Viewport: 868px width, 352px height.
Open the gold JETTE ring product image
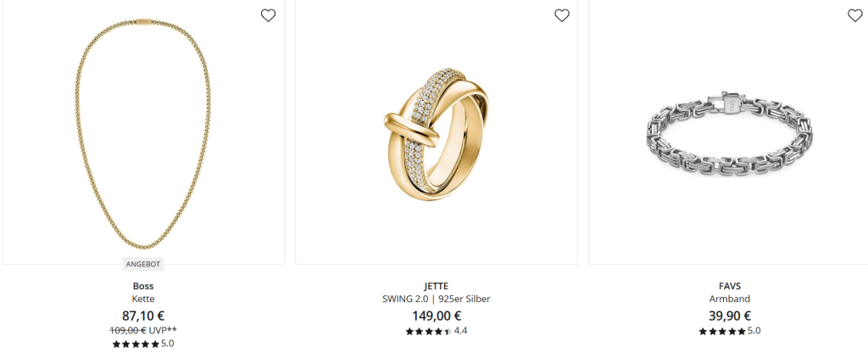tap(437, 134)
